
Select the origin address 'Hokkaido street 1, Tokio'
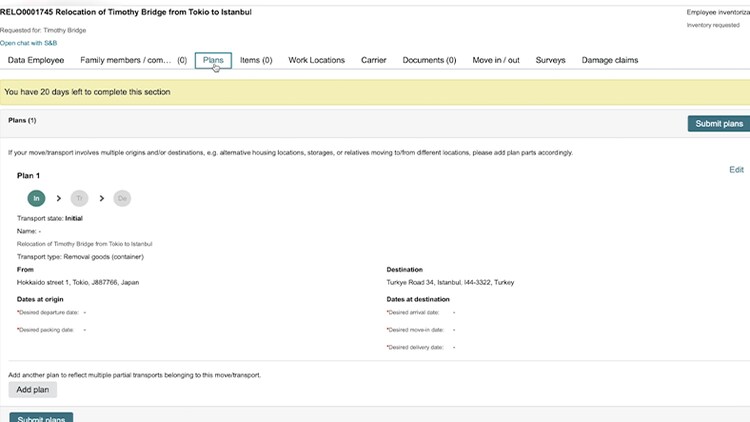(x=78, y=283)
